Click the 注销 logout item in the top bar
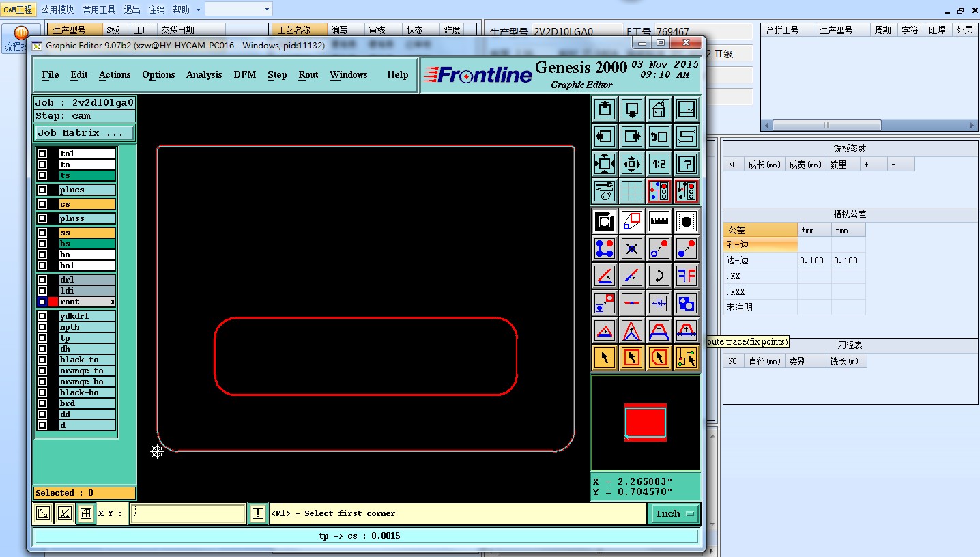The height and width of the screenshot is (557, 980). 156,10
